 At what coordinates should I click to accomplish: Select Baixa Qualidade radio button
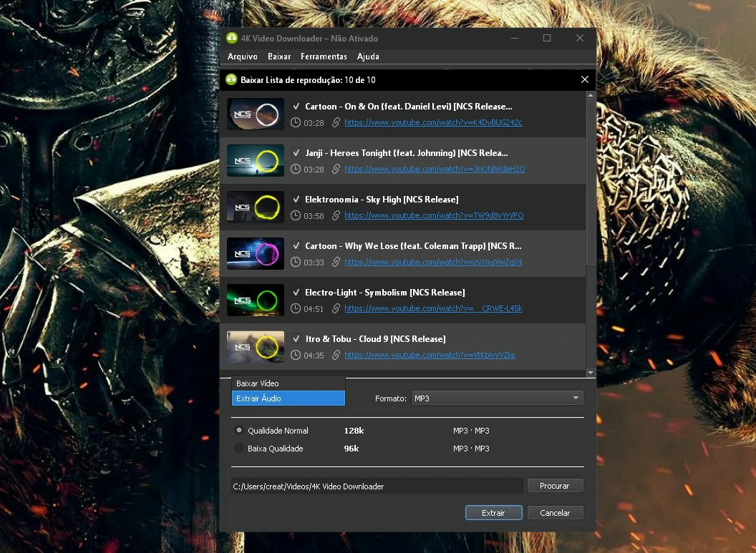tap(238, 448)
